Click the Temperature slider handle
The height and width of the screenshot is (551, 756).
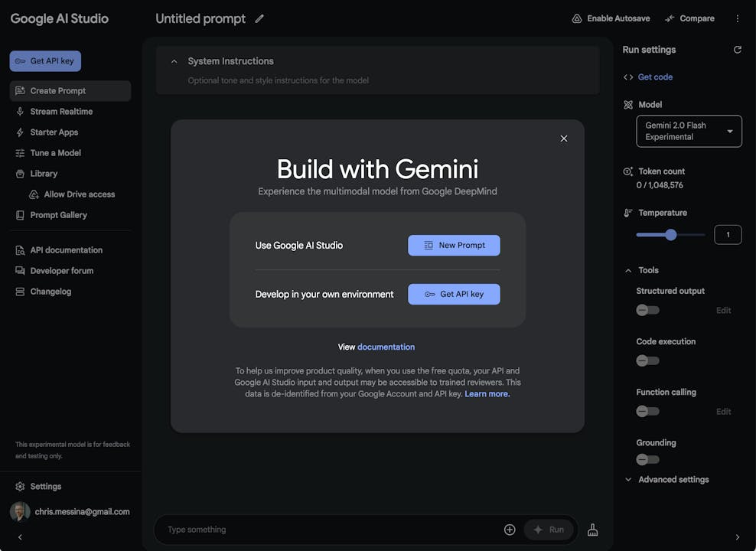pyautogui.click(x=670, y=235)
